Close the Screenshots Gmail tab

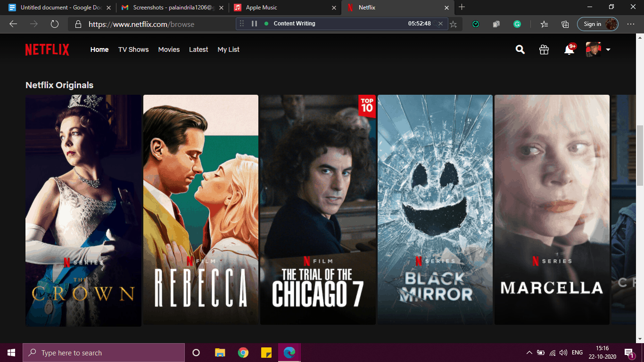[221, 8]
